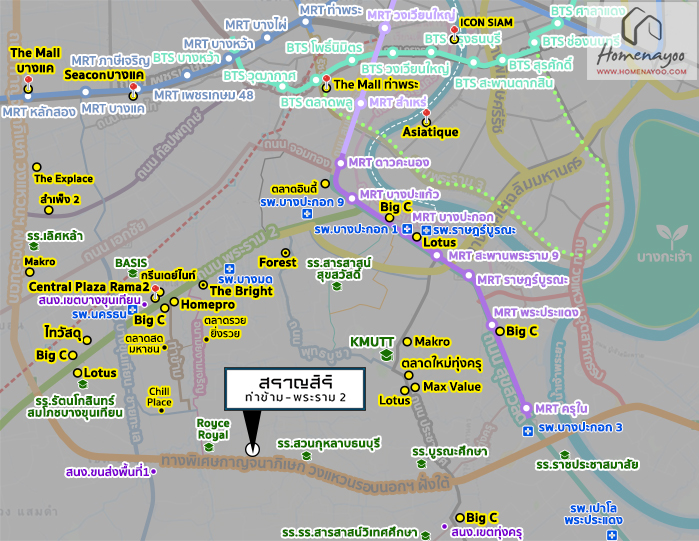This screenshot has width=699, height=541.
Task: Click the สราญสิริ ท่าข้าม-พระราม 2 label box
Action: pos(295,389)
